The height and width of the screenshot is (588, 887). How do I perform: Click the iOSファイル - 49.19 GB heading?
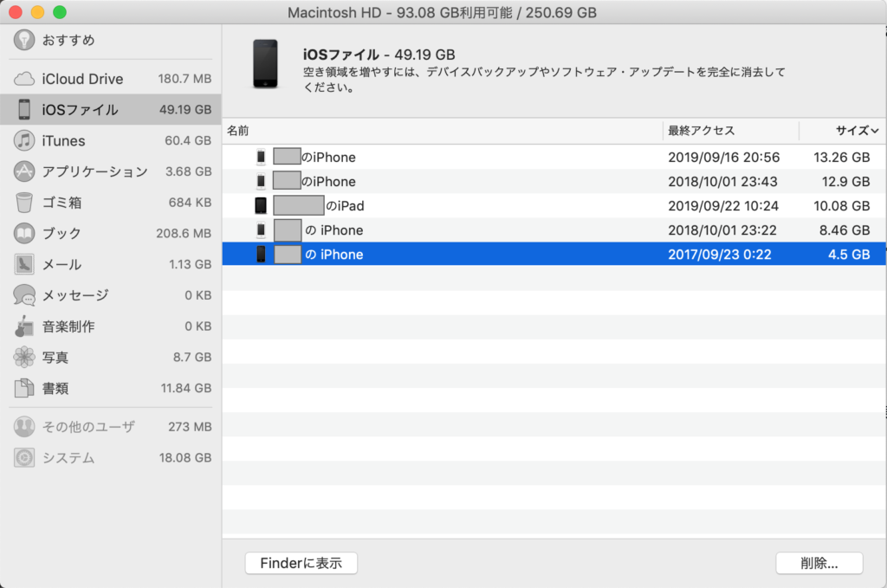pos(379,55)
